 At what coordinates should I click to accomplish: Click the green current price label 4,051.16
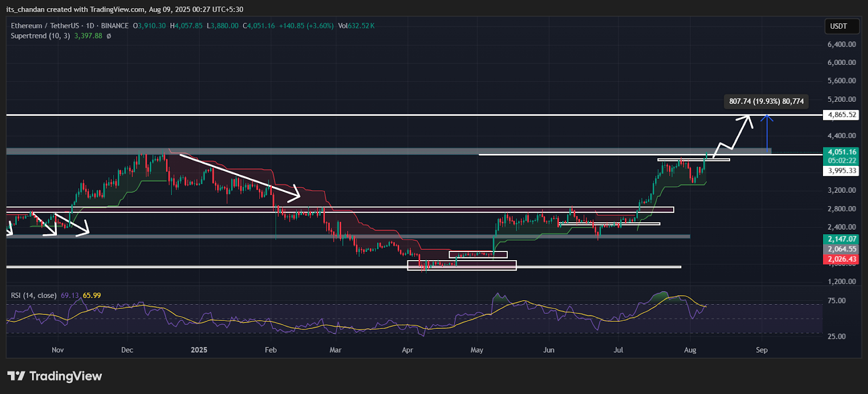842,152
